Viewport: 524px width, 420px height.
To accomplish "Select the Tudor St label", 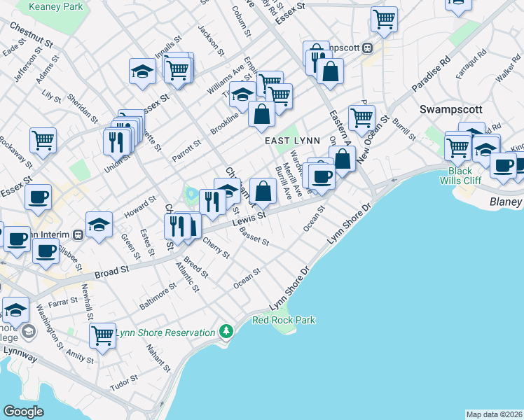I will (124, 383).
